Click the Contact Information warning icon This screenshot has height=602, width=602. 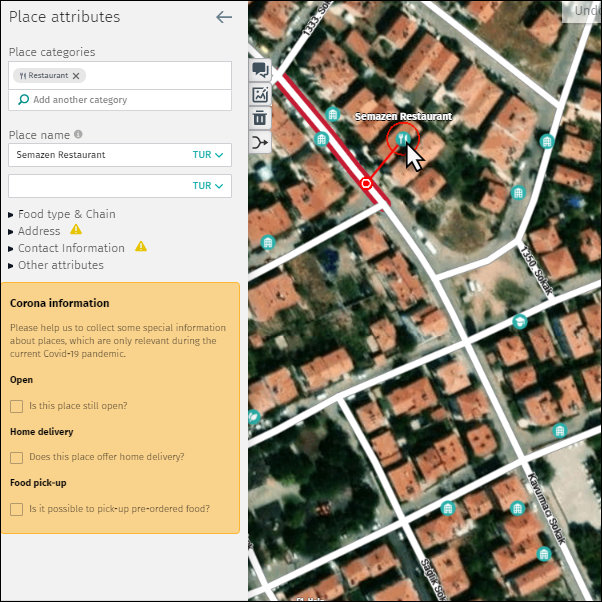click(141, 246)
